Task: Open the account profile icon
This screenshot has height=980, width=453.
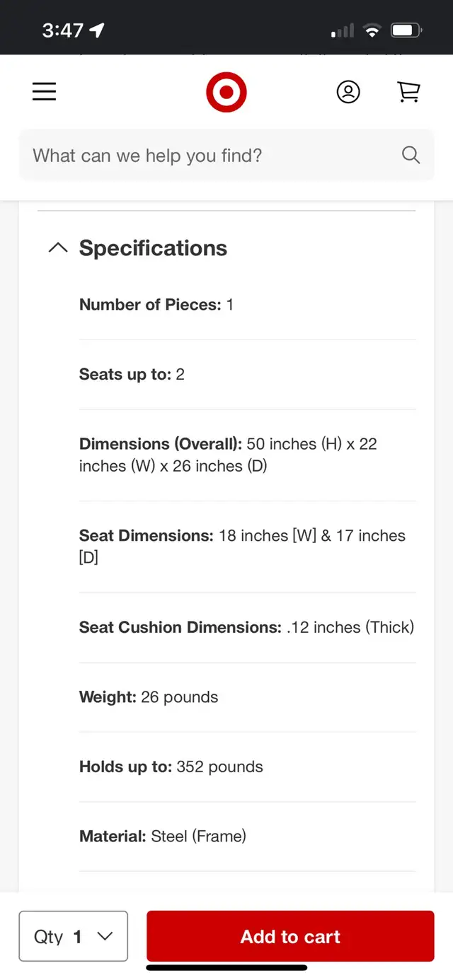Action: pyautogui.click(x=348, y=92)
